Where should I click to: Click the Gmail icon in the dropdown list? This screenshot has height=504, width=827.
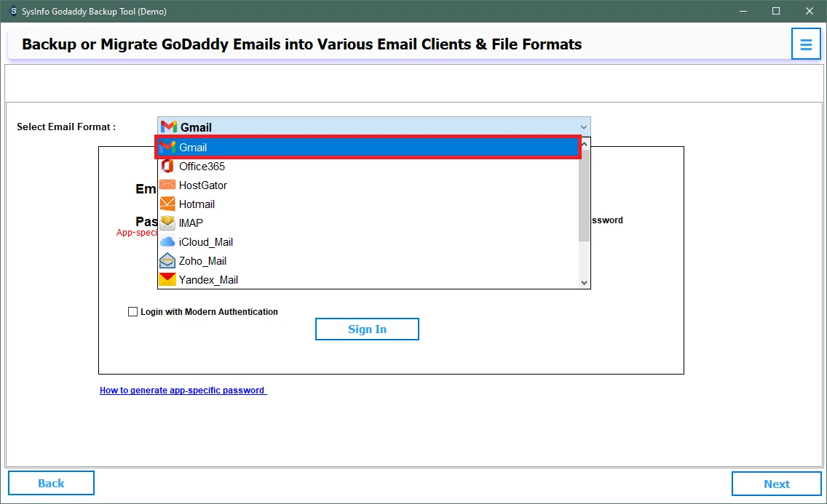pyautogui.click(x=167, y=148)
